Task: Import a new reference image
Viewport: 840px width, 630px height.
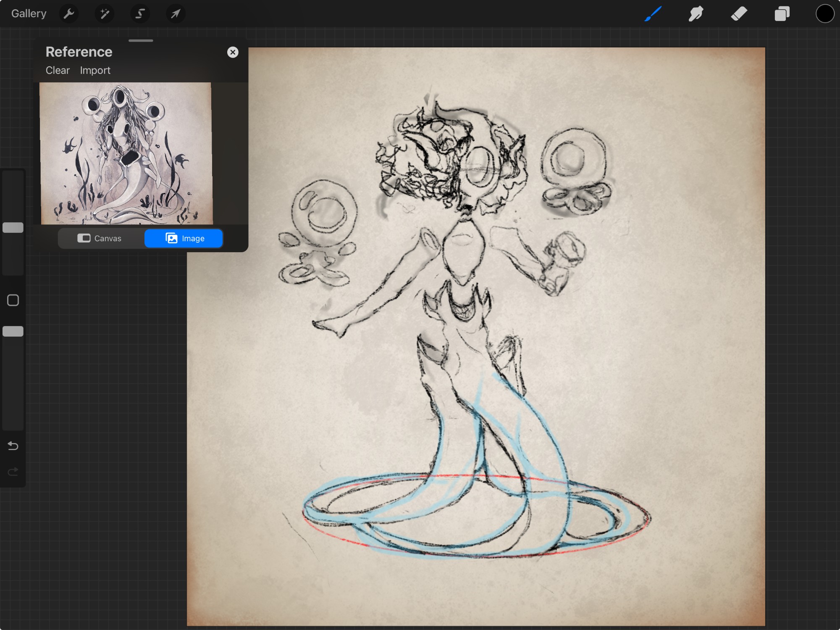Action: tap(95, 70)
